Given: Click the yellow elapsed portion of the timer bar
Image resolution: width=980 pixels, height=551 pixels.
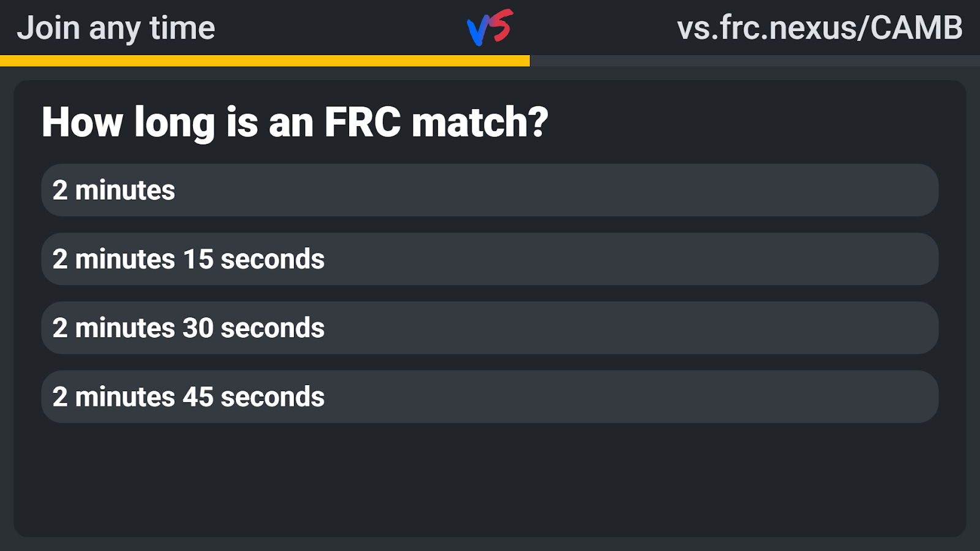Looking at the screenshot, I should point(263,61).
